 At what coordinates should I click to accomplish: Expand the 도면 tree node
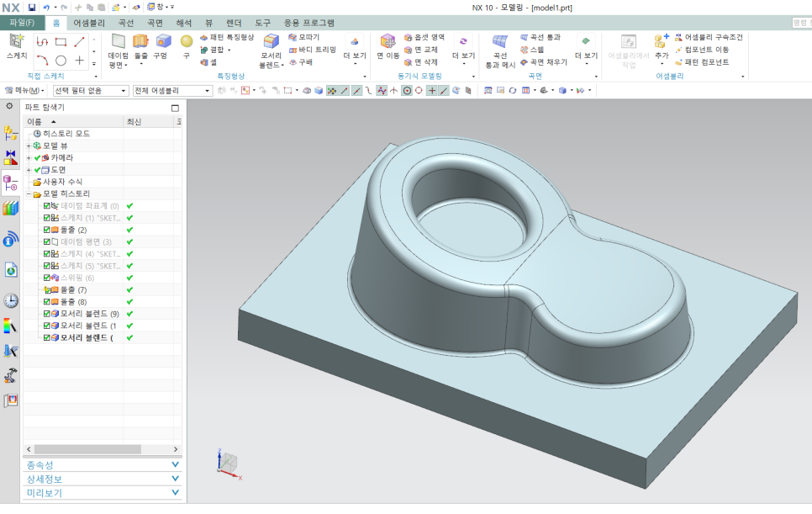[x=29, y=170]
